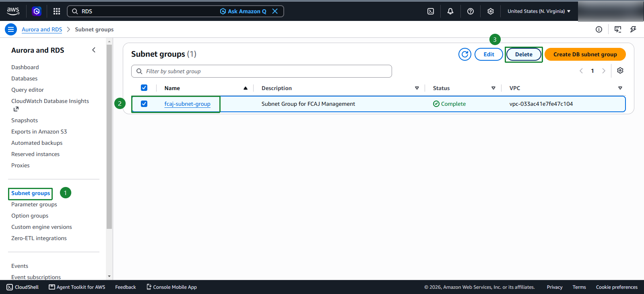
Task: Click Ask Amazon Q in search bar
Action: 243,11
